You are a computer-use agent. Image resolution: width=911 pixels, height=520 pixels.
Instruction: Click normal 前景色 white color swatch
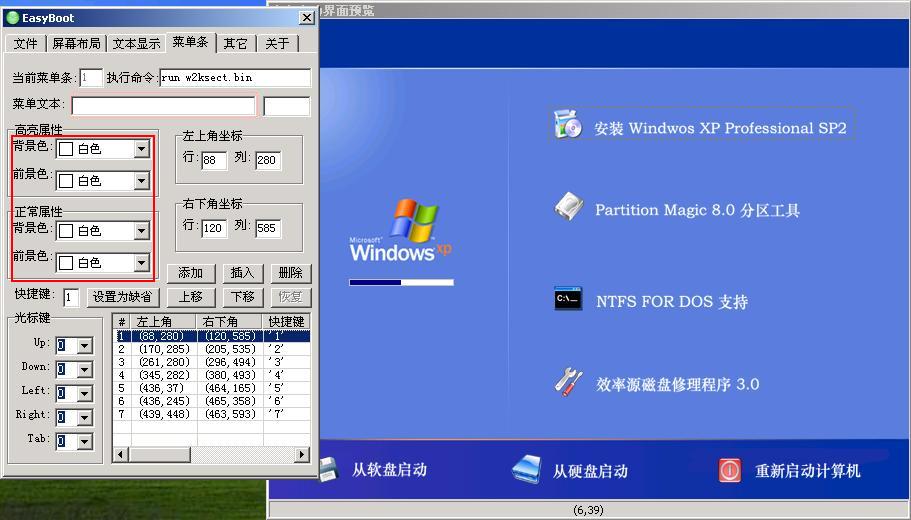click(66, 263)
